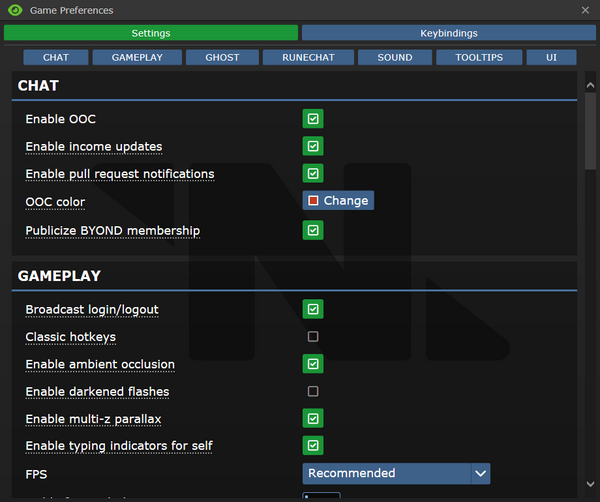600x502 pixels.
Task: Click the FPS dropdown arrow button
Action: pyautogui.click(x=481, y=473)
